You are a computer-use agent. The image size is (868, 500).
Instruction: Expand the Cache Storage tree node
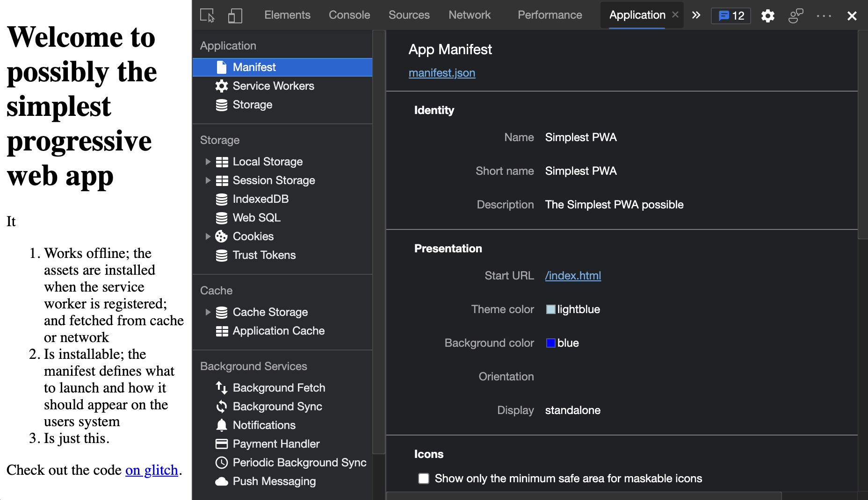tap(208, 312)
